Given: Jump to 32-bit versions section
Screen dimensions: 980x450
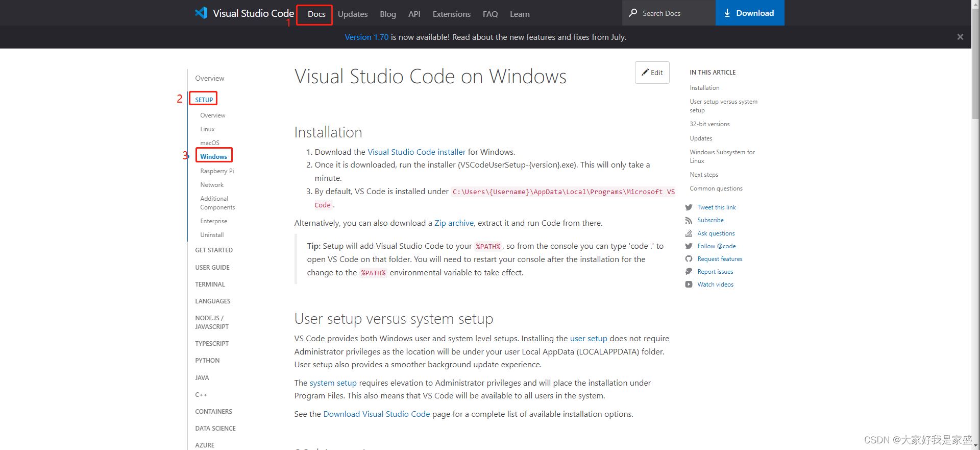Looking at the screenshot, I should 709,124.
